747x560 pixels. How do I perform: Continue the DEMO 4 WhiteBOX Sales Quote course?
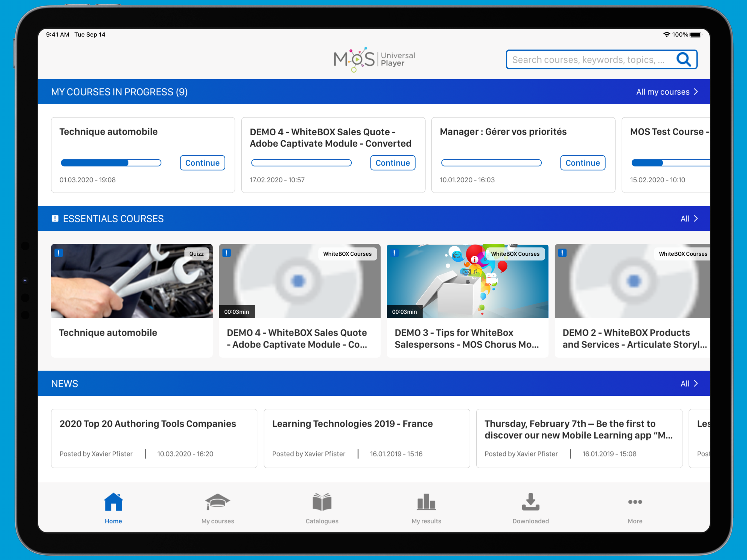coord(392,163)
